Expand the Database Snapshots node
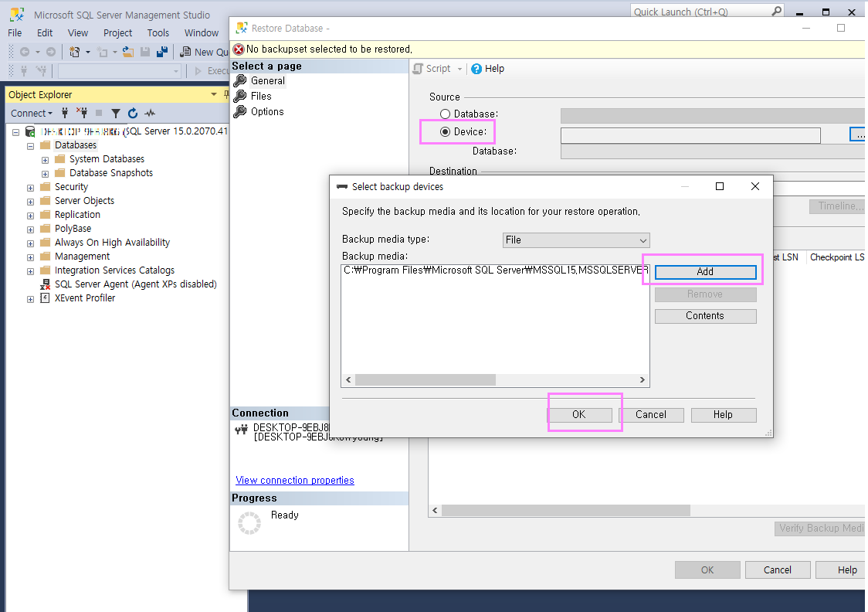This screenshot has width=868, height=612. 45,174
